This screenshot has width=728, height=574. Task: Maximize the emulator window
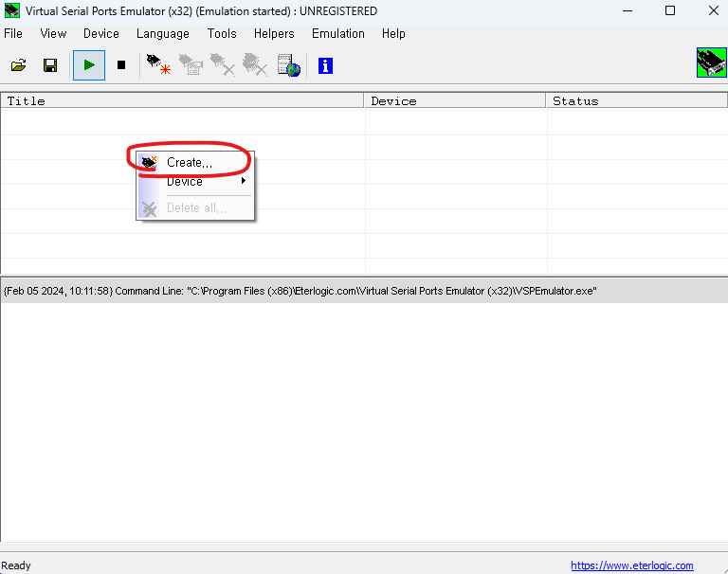(x=670, y=10)
